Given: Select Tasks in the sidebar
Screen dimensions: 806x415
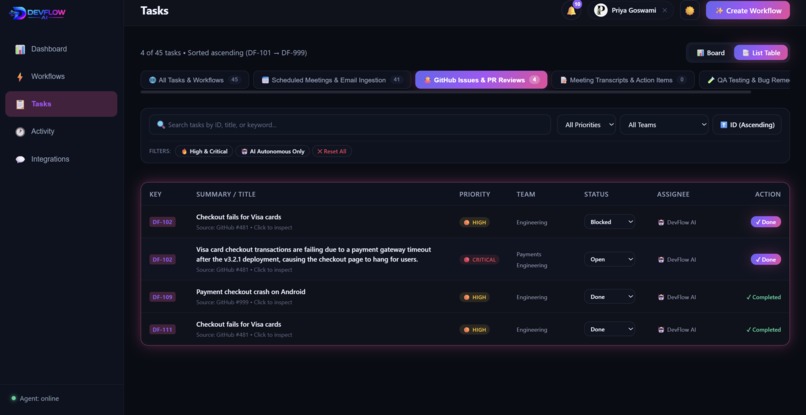Looking at the screenshot, I should [61, 104].
